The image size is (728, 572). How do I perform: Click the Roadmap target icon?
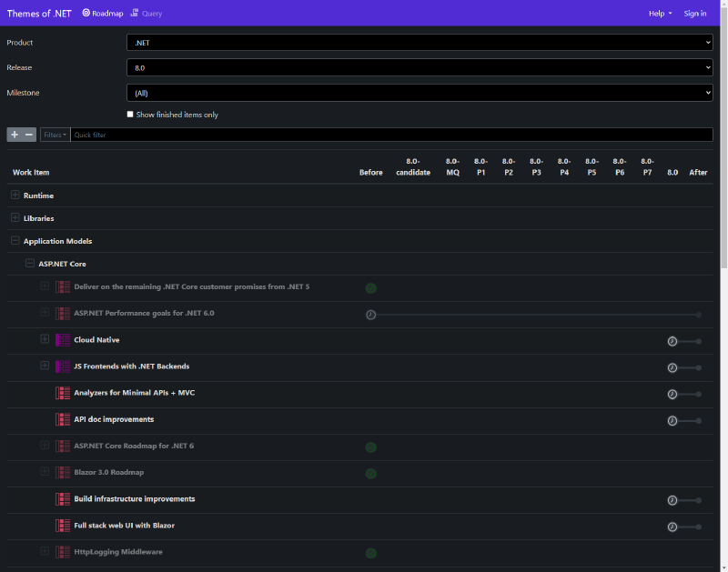point(86,13)
